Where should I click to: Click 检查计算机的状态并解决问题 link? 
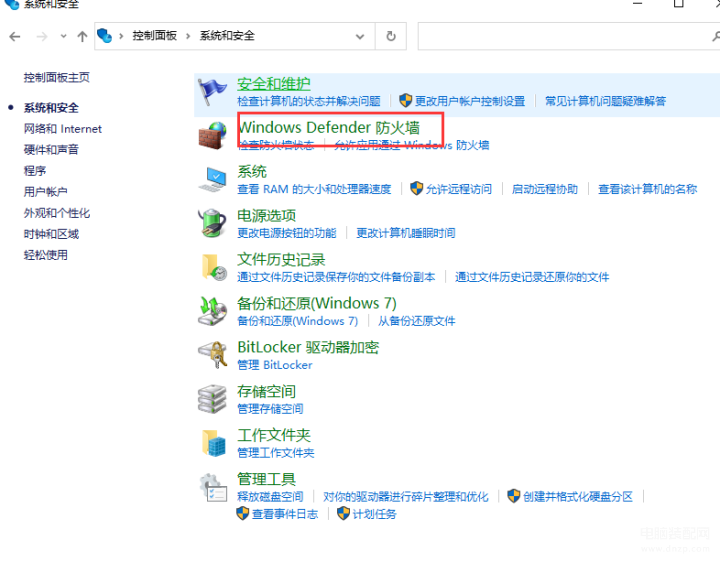309,101
